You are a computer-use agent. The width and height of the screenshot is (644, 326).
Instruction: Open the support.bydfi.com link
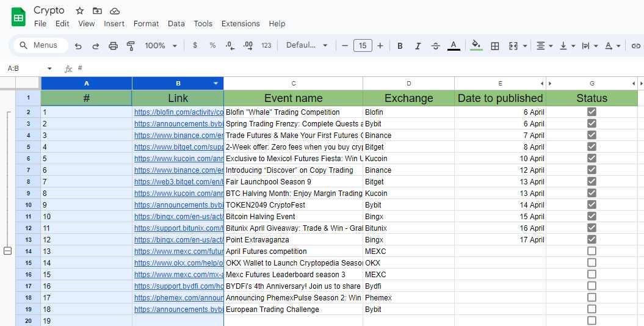pyautogui.click(x=179, y=286)
